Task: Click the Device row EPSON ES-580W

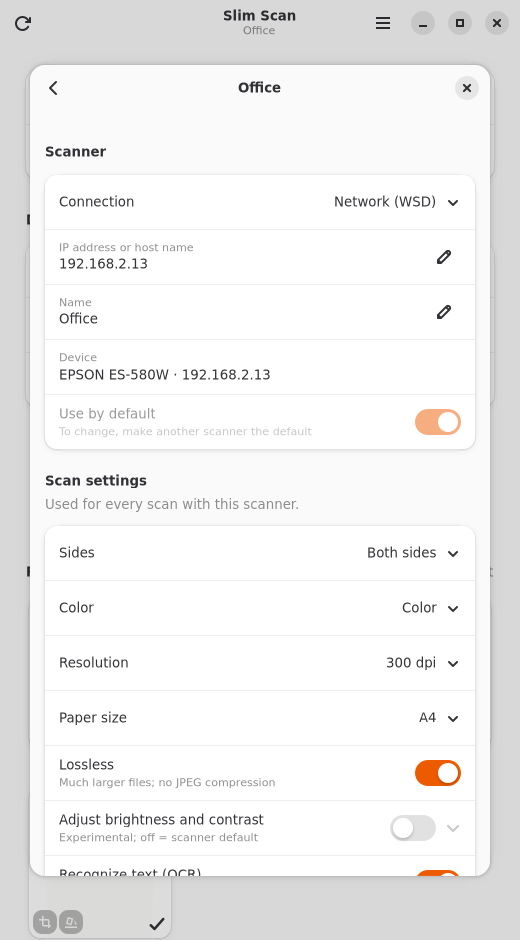Action: [x=260, y=367]
